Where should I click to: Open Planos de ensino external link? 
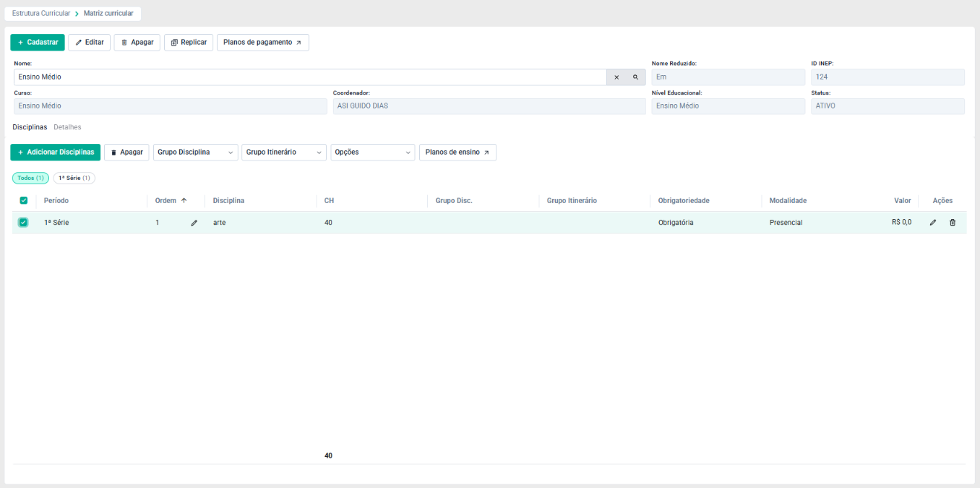click(x=457, y=153)
